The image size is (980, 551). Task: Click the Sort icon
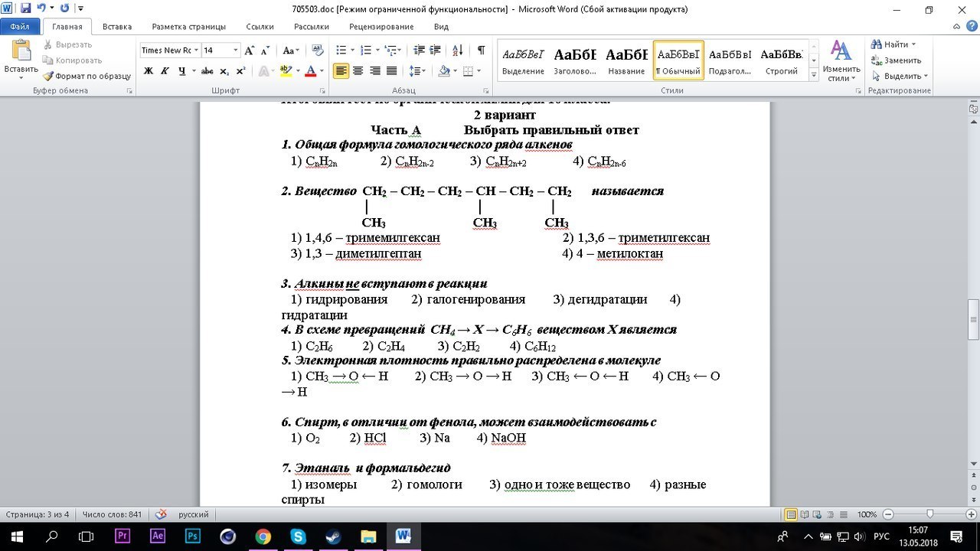pyautogui.click(x=458, y=51)
